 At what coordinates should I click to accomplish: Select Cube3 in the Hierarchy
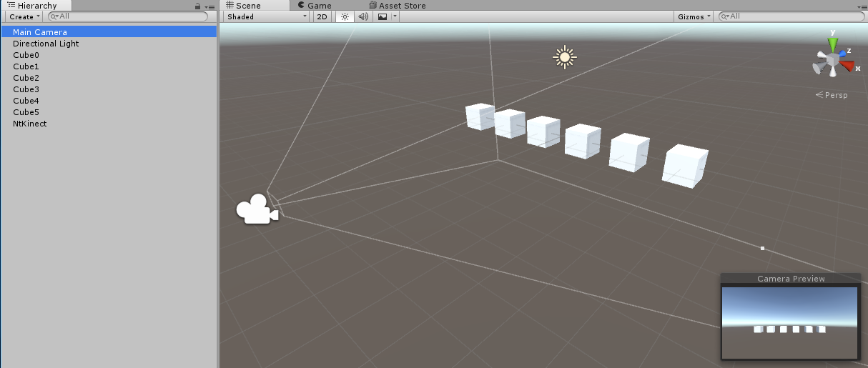(26, 89)
